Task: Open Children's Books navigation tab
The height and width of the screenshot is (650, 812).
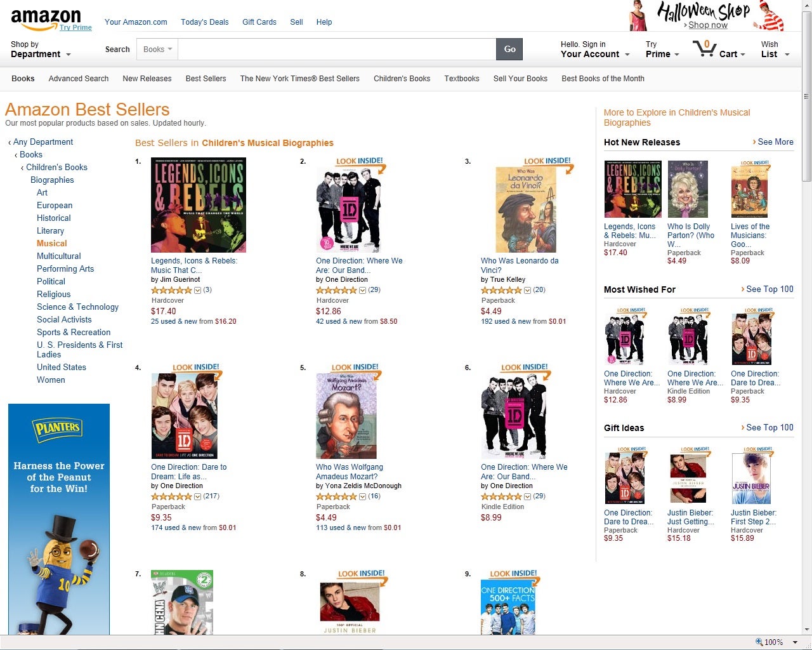Action: [402, 79]
